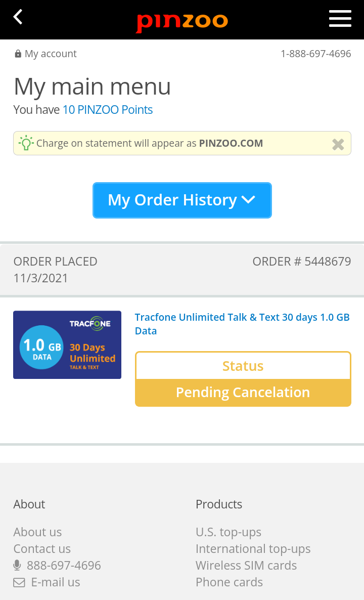Open the hamburger menu
Screen dimensions: 364x600
[x=340, y=18]
